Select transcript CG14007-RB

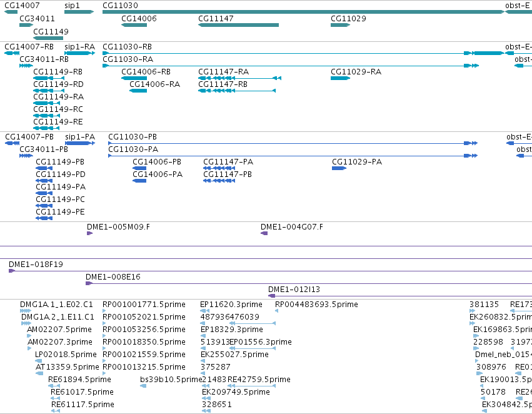(29, 47)
